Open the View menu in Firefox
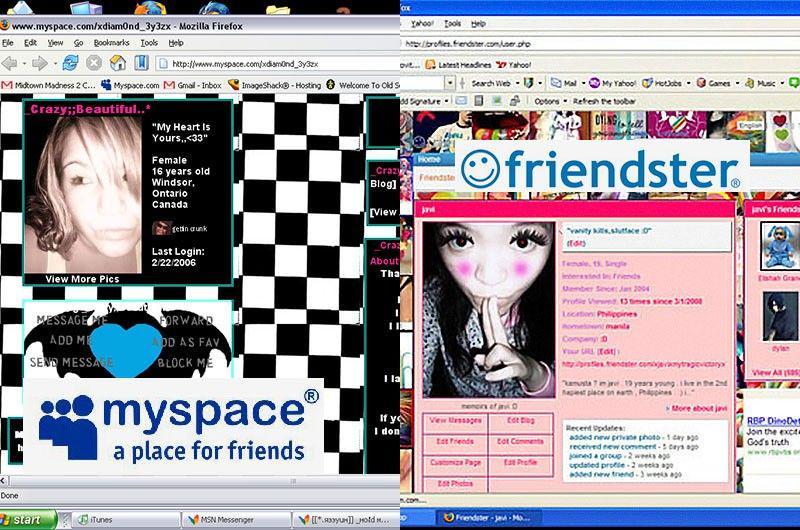The height and width of the screenshot is (530, 800). (55, 43)
